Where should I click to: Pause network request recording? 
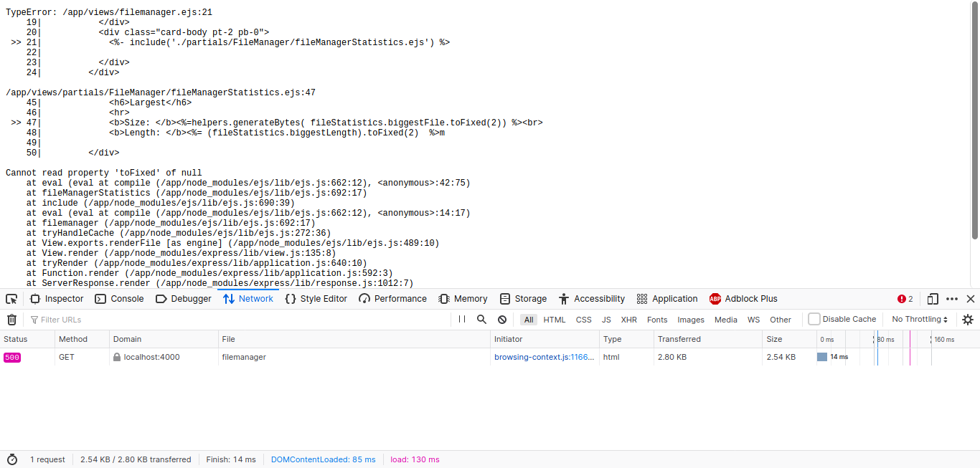tap(461, 319)
